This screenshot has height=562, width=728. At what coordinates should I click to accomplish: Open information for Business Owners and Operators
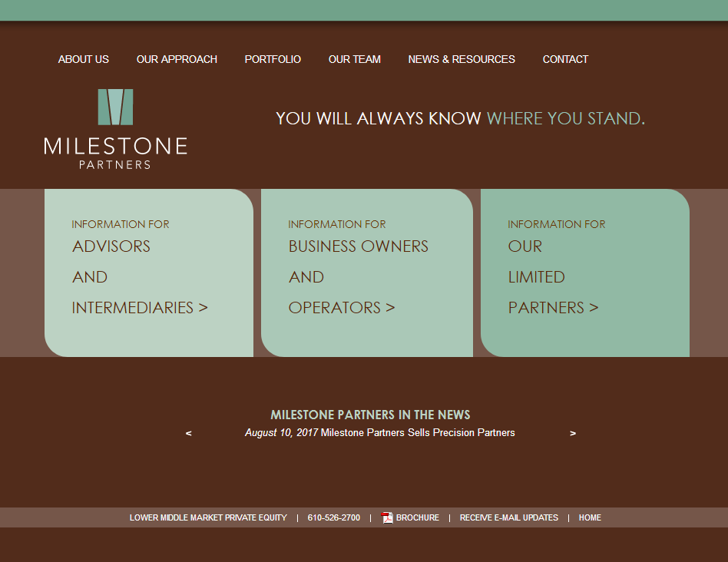(367, 273)
